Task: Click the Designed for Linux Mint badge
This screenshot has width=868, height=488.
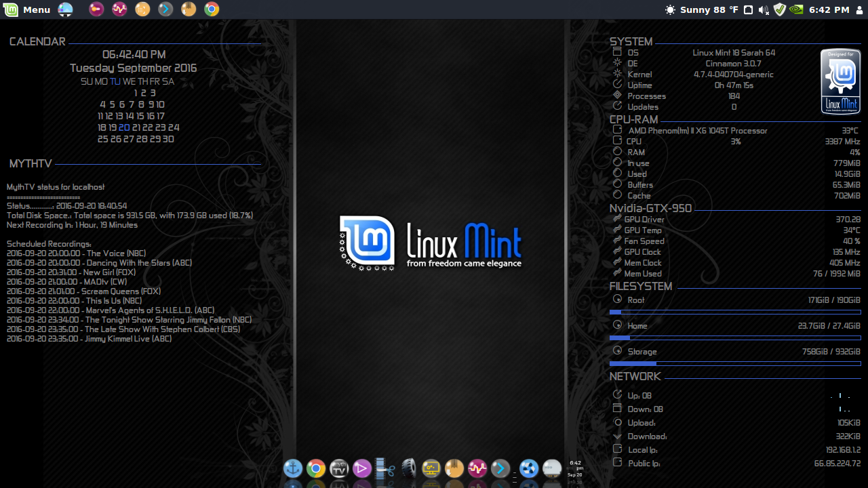Action: pos(841,81)
